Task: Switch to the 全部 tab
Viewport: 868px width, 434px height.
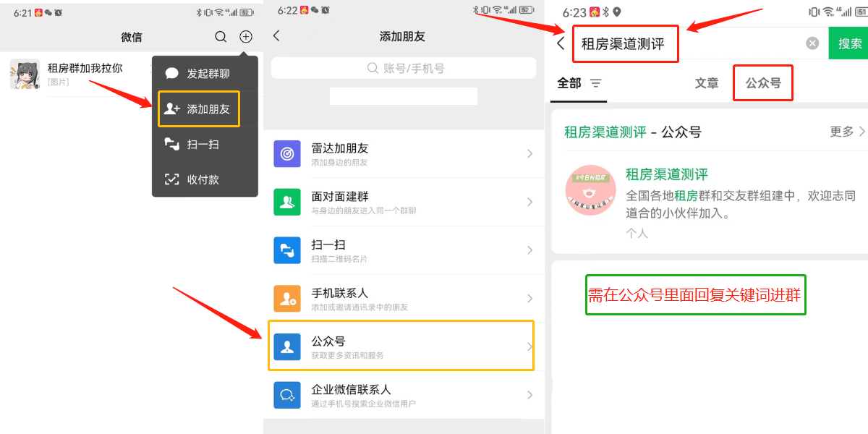Action: [569, 83]
